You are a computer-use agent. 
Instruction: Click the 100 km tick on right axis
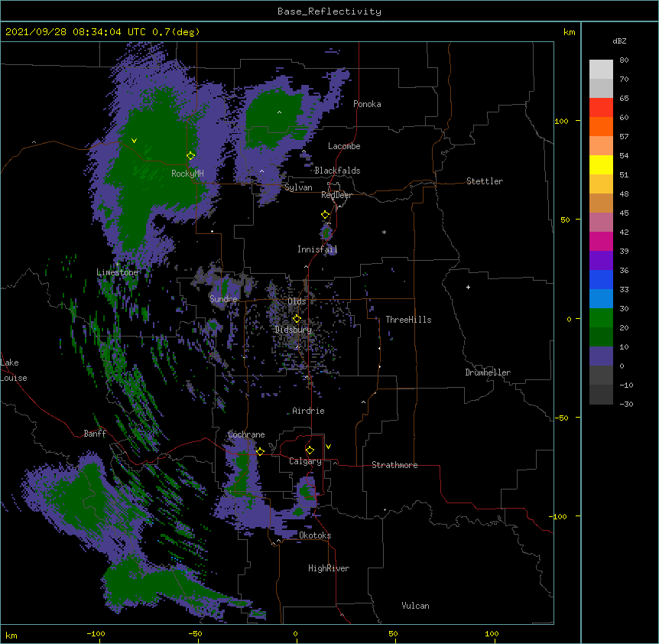point(561,121)
